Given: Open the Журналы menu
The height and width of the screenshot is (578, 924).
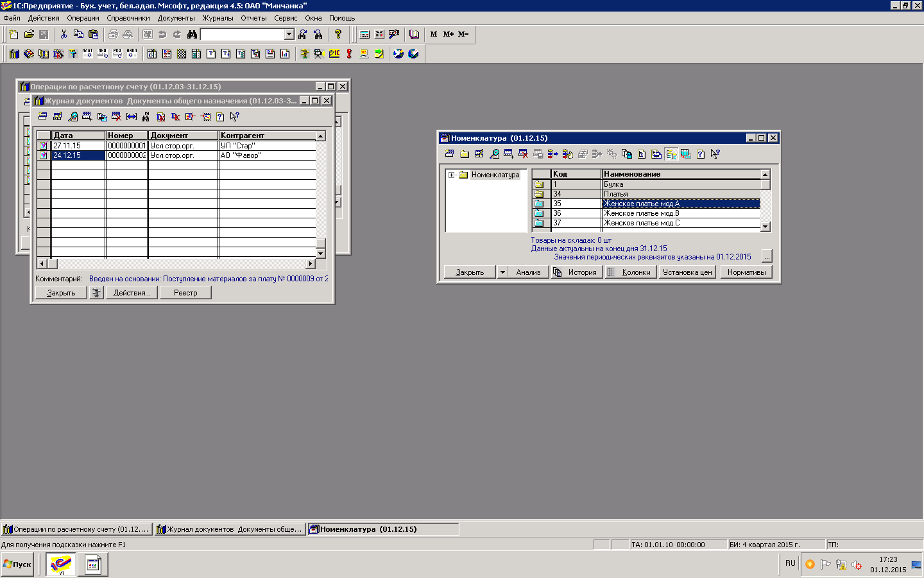Looking at the screenshot, I should [x=218, y=18].
